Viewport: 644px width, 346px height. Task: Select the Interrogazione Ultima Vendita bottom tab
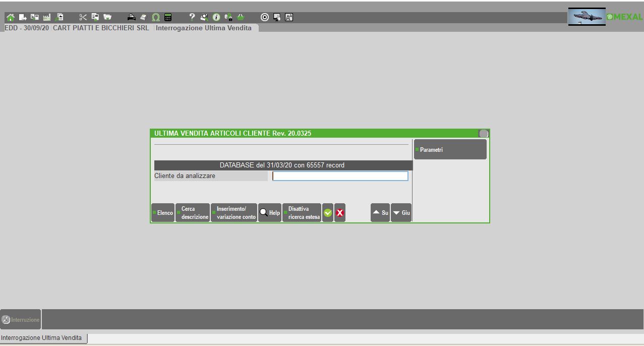[43, 338]
